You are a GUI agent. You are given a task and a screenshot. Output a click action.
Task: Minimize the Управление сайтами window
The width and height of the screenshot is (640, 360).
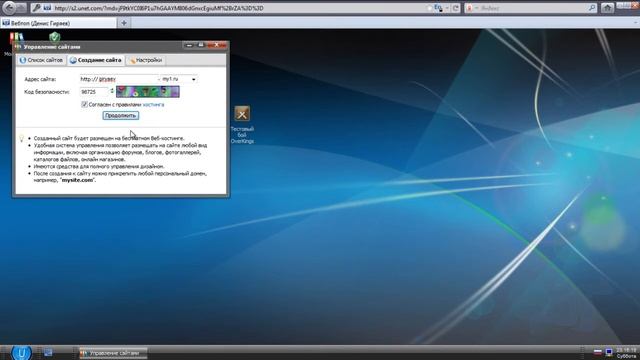189,45
